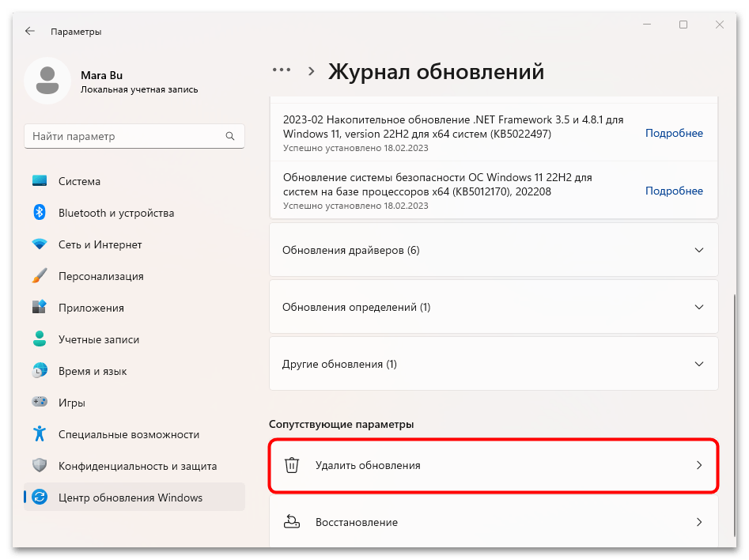Click the privacy shield icon
Viewport: 749px width, 560px height.
[x=40, y=465]
